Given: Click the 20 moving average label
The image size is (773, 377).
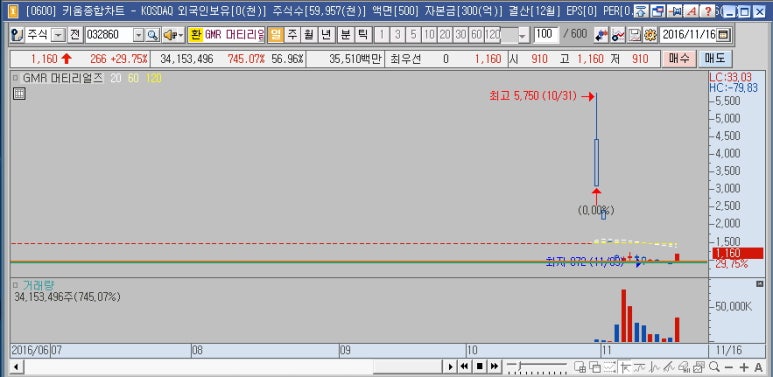Looking at the screenshot, I should [115, 78].
